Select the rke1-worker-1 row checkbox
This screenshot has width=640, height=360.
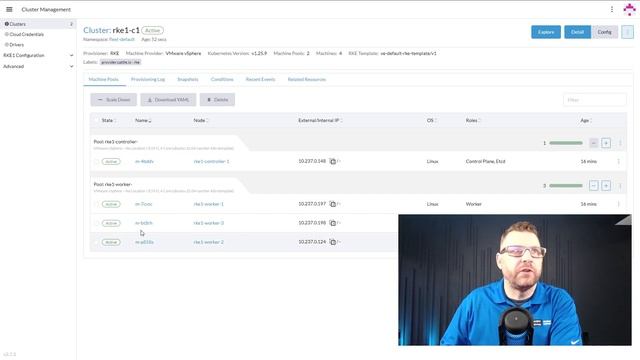(x=97, y=204)
